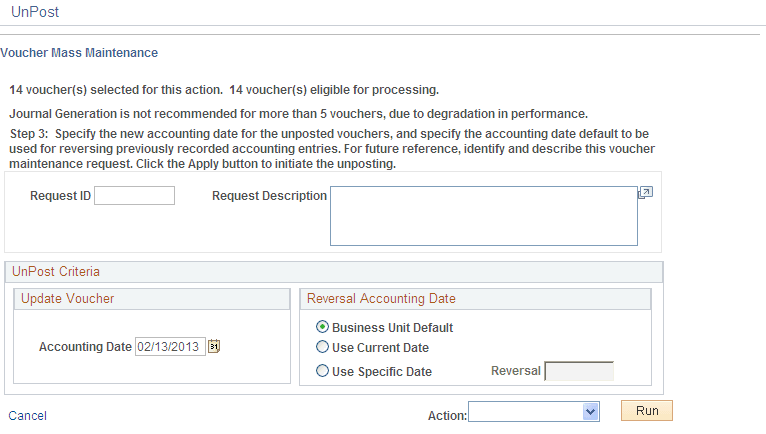The height and width of the screenshot is (434, 766).
Task: Select Use Specific Date radio button
Action: pos(322,372)
